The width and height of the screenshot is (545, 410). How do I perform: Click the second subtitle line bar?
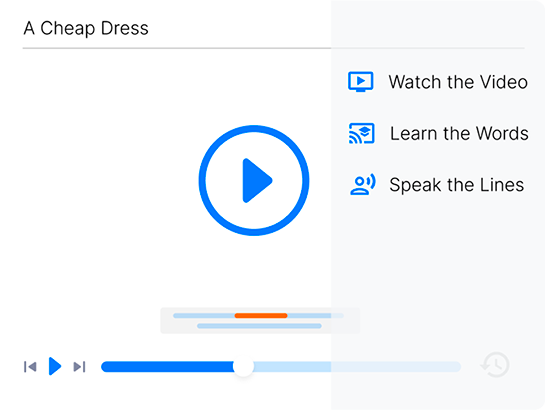tap(259, 326)
